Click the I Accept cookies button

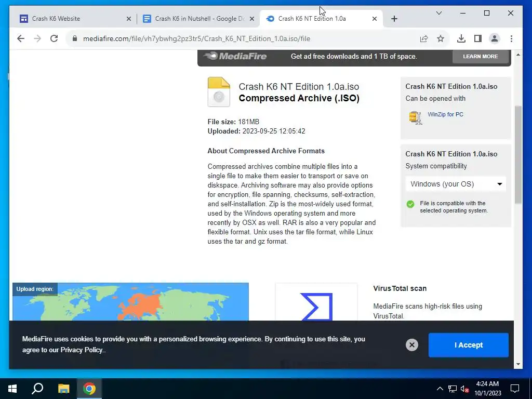click(x=468, y=345)
